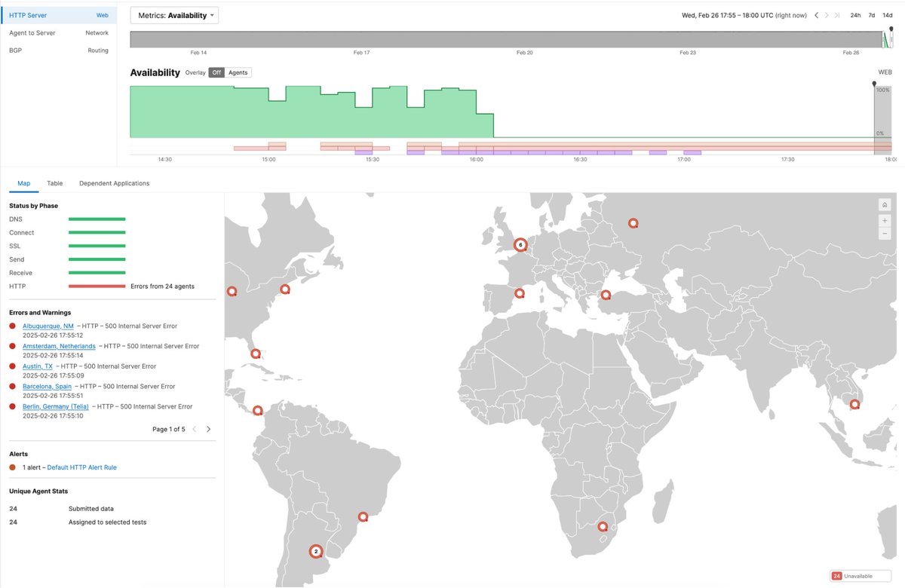Viewport: 905px width, 588px height.
Task: Select the 14d time range
Action: 888,15
